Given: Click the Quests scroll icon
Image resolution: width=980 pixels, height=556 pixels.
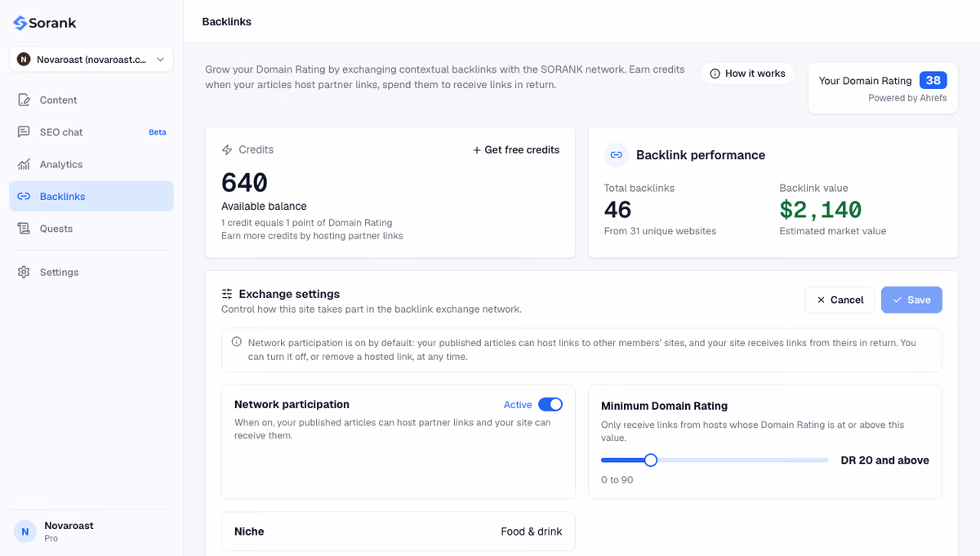Looking at the screenshot, I should click(x=24, y=229).
